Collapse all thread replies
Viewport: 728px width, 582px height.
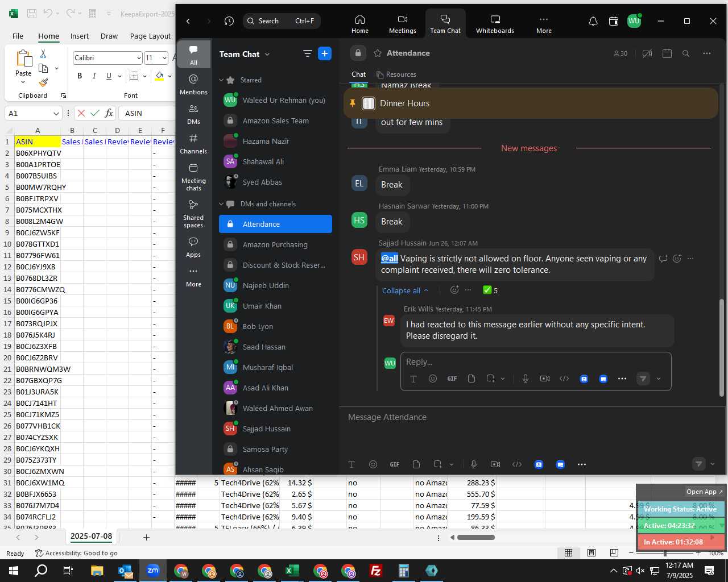405,290
